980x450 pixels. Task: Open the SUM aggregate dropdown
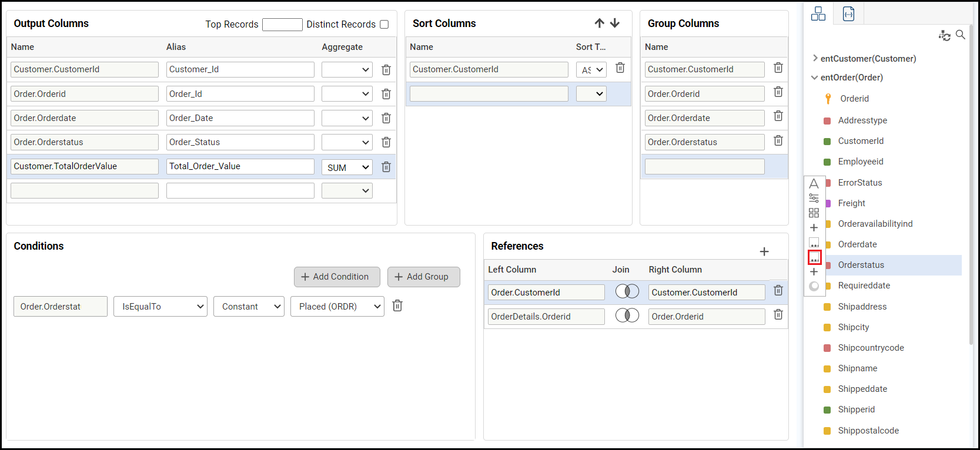tap(347, 167)
